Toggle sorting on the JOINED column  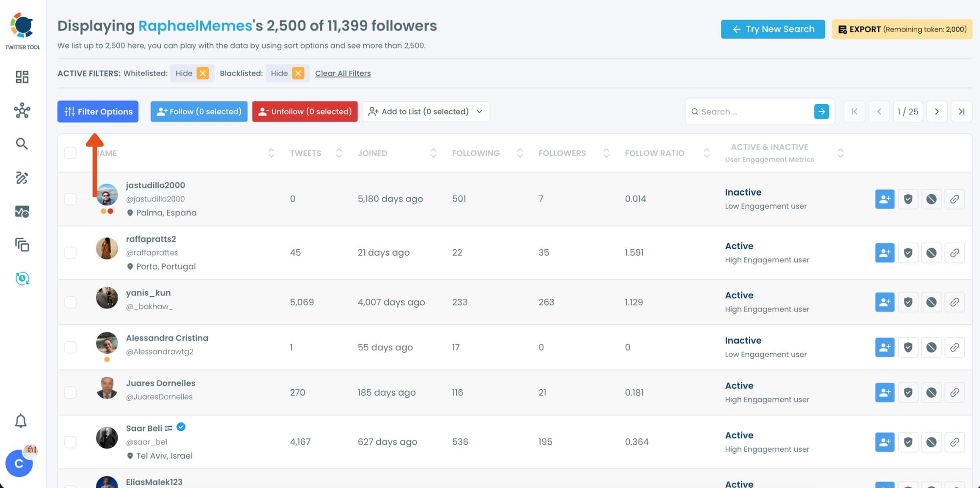tap(433, 153)
